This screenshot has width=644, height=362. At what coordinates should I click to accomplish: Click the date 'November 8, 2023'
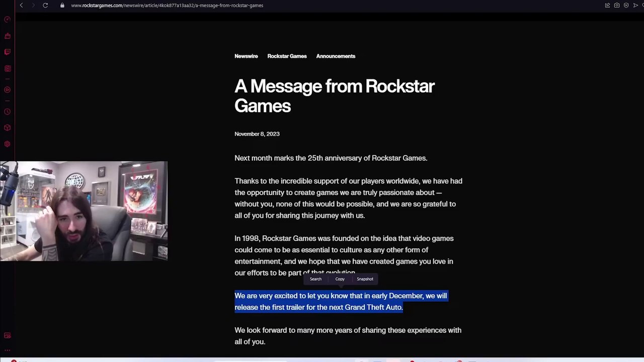[x=257, y=134]
